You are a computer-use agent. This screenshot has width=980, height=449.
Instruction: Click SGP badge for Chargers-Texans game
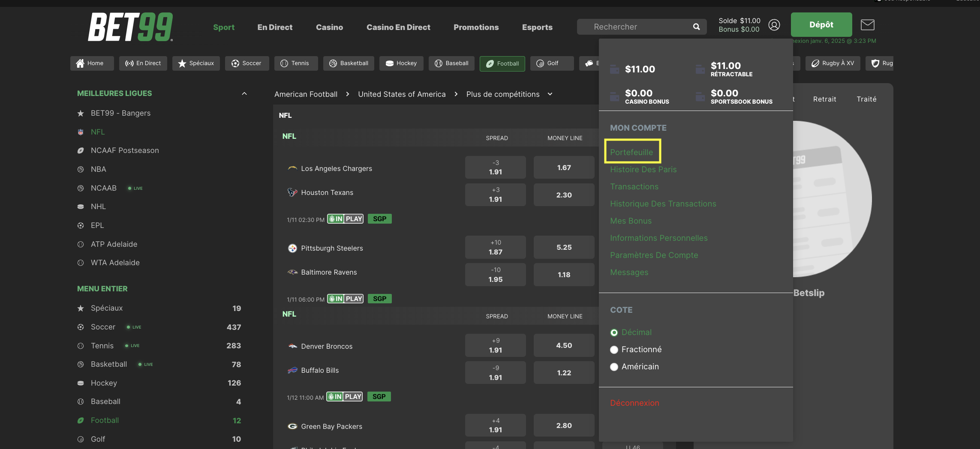pos(379,219)
